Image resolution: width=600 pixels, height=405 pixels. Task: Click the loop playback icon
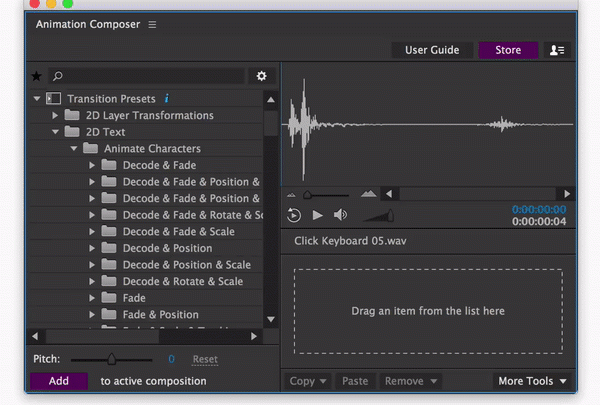294,215
